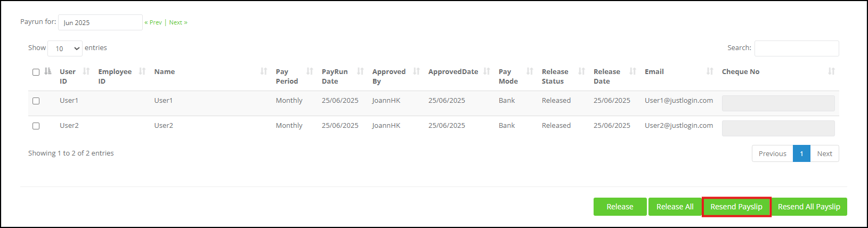The image size is (868, 228).
Task: Go to the Prev payrun month
Action: point(153,22)
